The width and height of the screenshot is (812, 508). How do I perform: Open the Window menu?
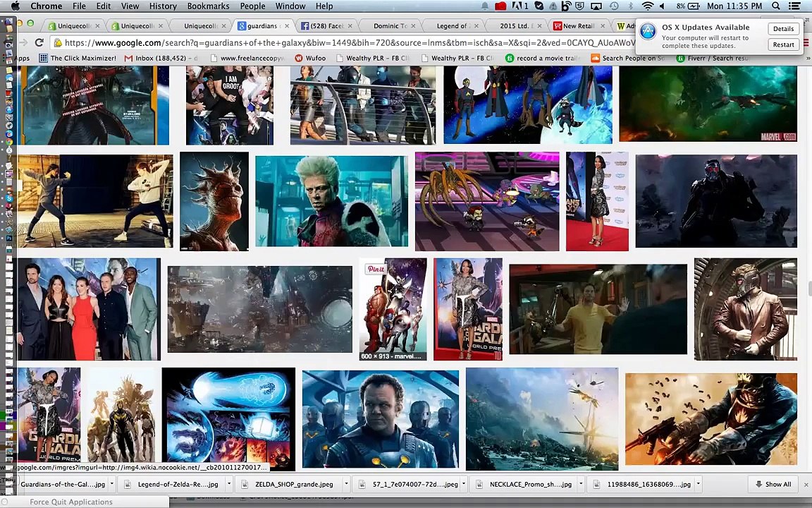(290, 6)
